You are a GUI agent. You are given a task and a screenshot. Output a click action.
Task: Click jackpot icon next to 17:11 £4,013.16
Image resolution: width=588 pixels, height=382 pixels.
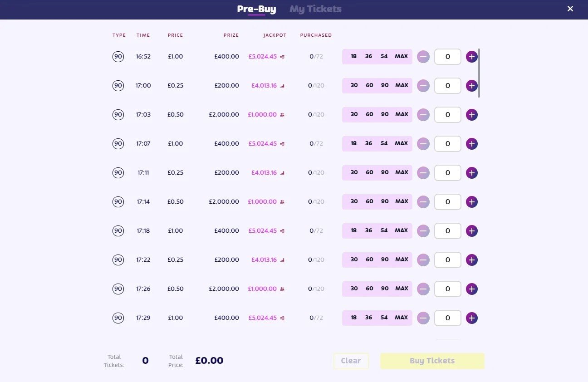point(282,173)
